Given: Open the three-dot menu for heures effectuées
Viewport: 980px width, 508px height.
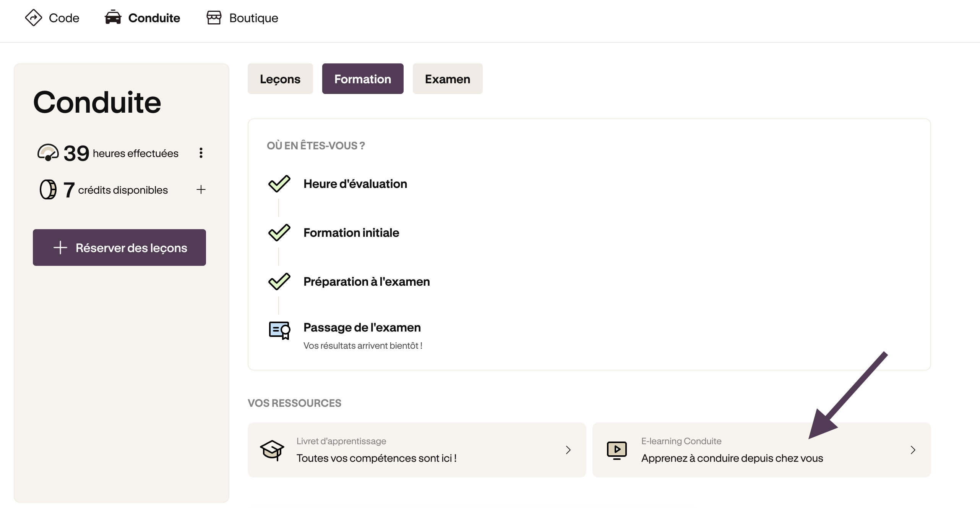Looking at the screenshot, I should click(x=201, y=153).
